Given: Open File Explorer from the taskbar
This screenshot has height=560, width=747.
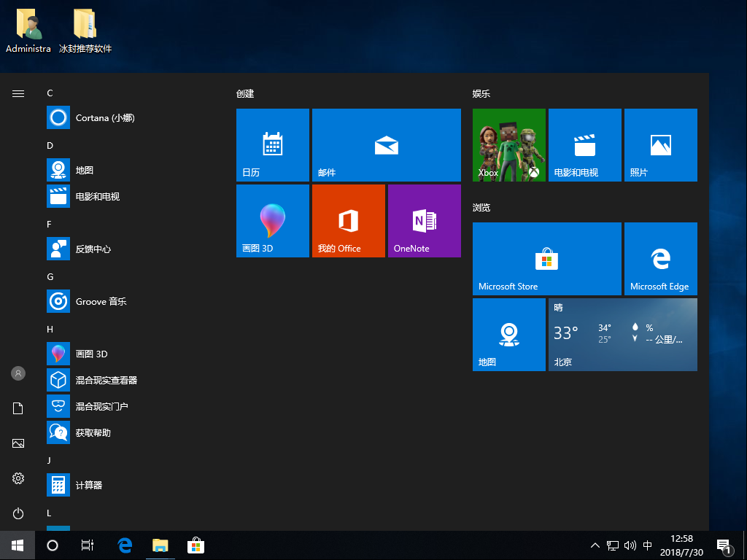Looking at the screenshot, I should [160, 545].
